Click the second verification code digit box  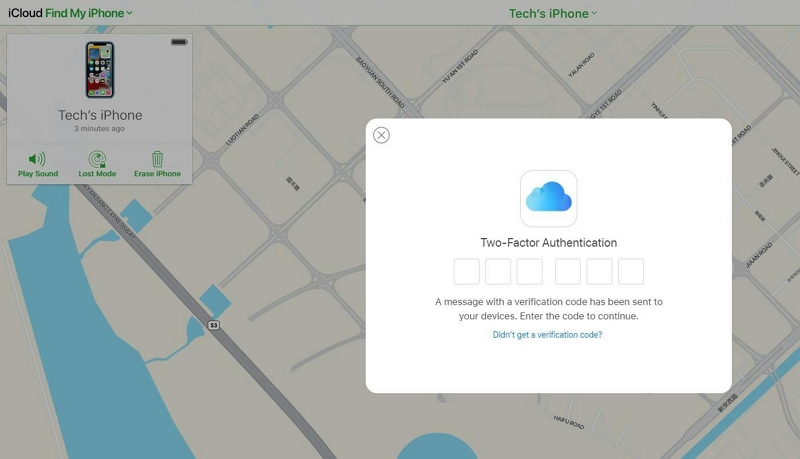pos(498,271)
